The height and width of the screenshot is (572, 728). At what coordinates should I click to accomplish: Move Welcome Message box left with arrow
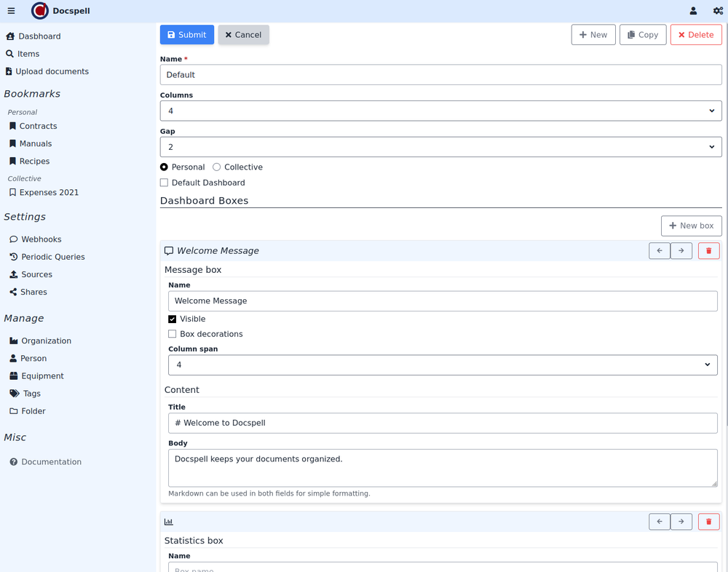(x=660, y=251)
